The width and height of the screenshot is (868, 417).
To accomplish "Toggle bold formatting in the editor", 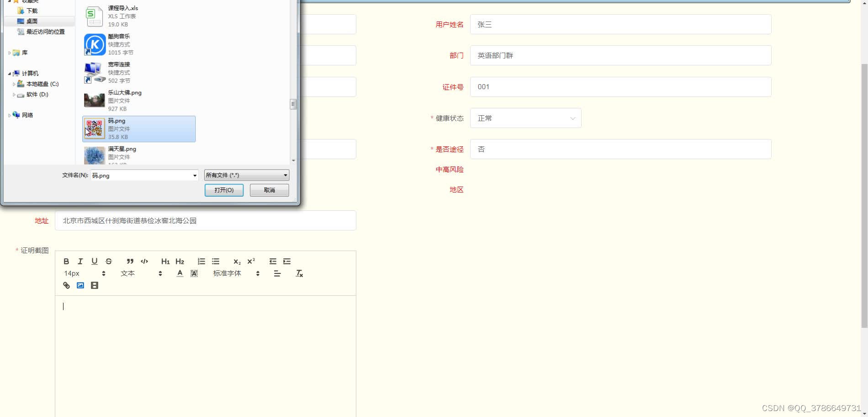I will click(66, 262).
